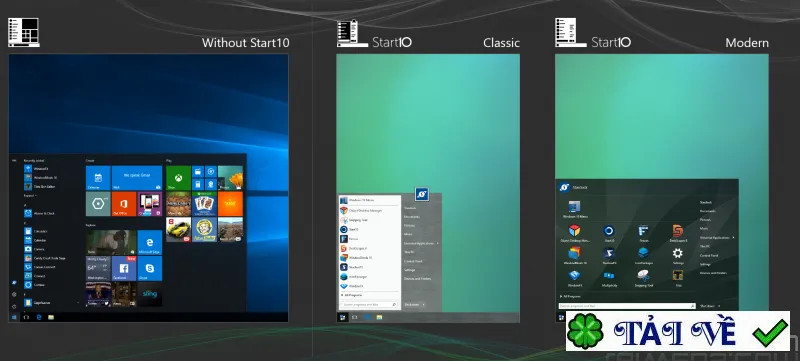Open the Shut down arrow in Modern menu
Image resolution: width=800 pixels, height=361 pixels.
pos(719,306)
